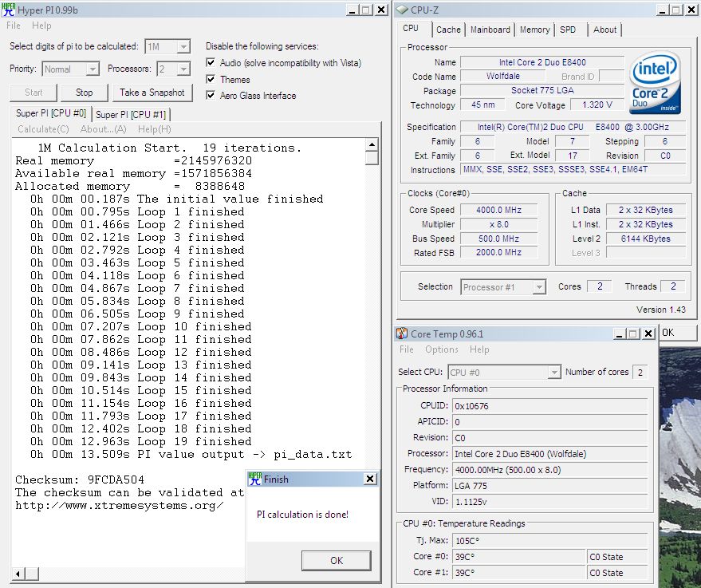Click the Intel Core 2 Duo logo
Viewport: 701px width, 588px height.
655,83
